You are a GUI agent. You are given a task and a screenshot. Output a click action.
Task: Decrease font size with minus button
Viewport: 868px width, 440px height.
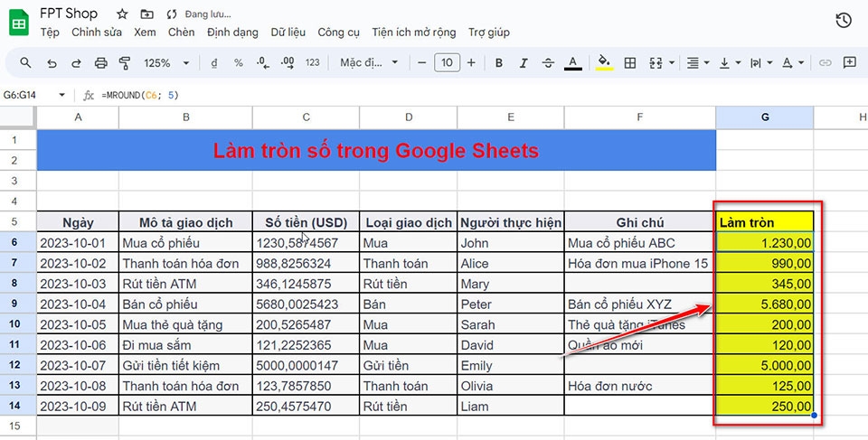click(x=422, y=63)
